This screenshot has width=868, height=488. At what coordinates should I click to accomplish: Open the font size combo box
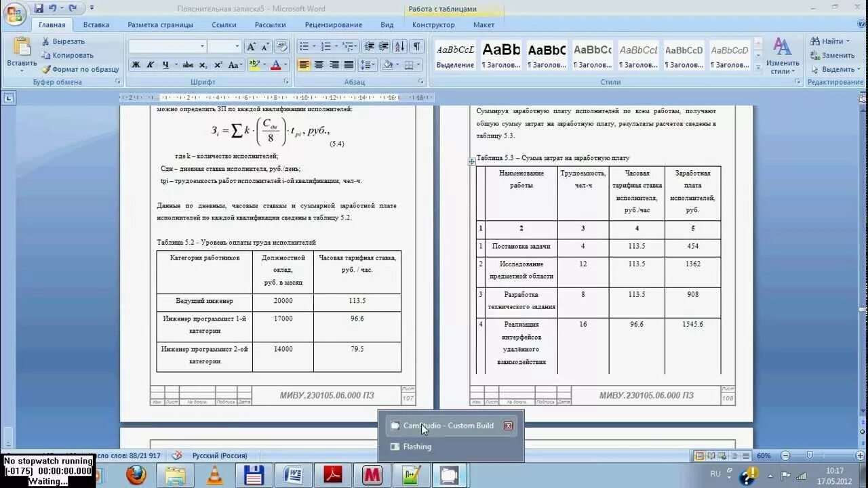pyautogui.click(x=224, y=46)
